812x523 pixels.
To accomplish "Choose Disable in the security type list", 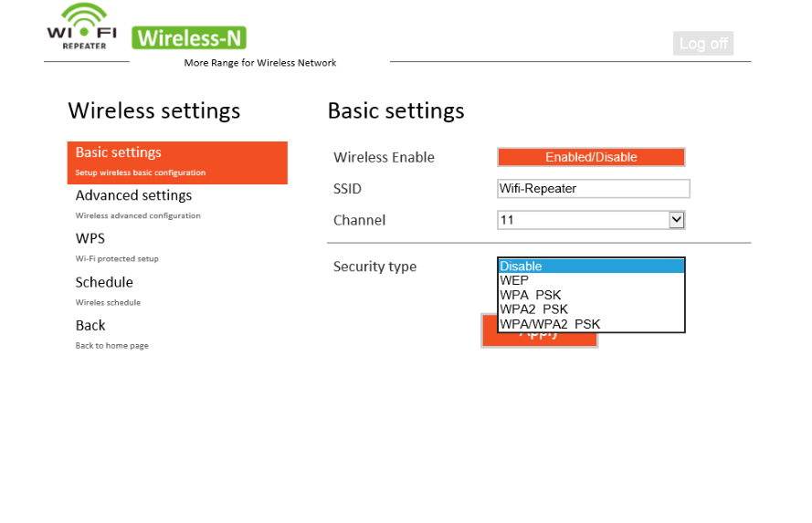I will [591, 267].
